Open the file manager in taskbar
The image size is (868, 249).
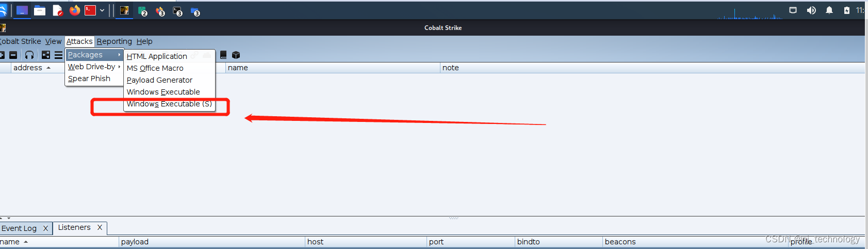pos(40,10)
